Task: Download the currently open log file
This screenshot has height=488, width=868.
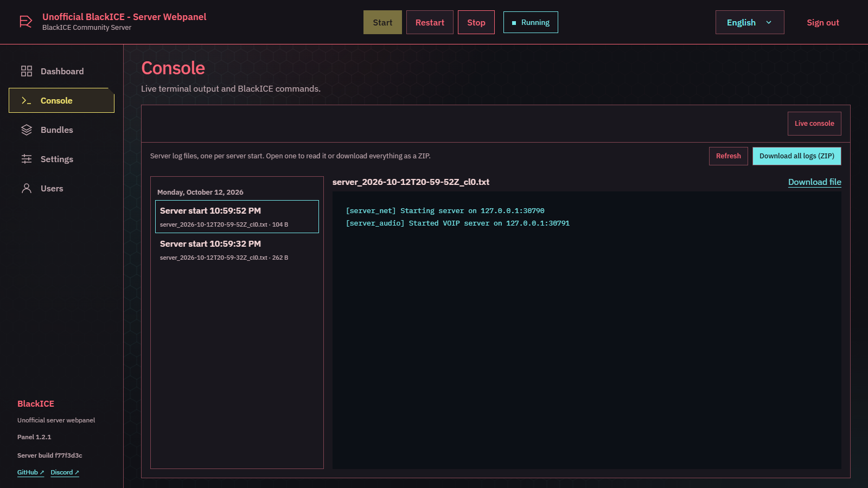Action: (x=815, y=182)
